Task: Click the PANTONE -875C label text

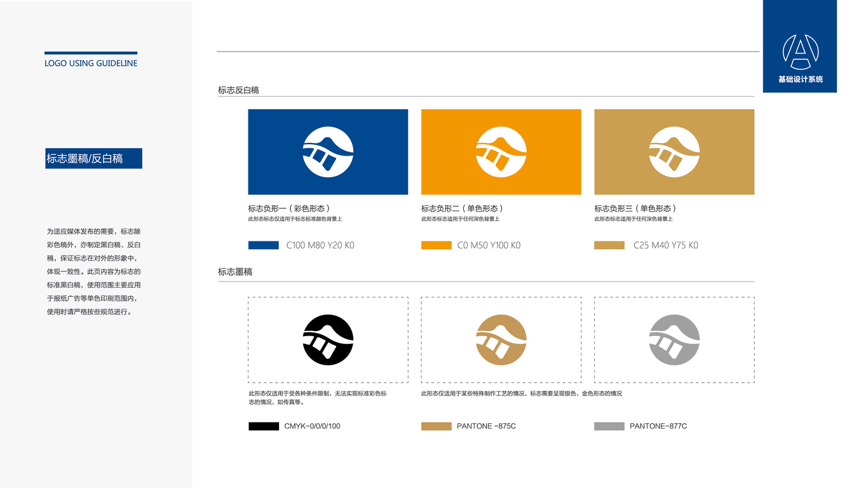Action: tap(486, 426)
